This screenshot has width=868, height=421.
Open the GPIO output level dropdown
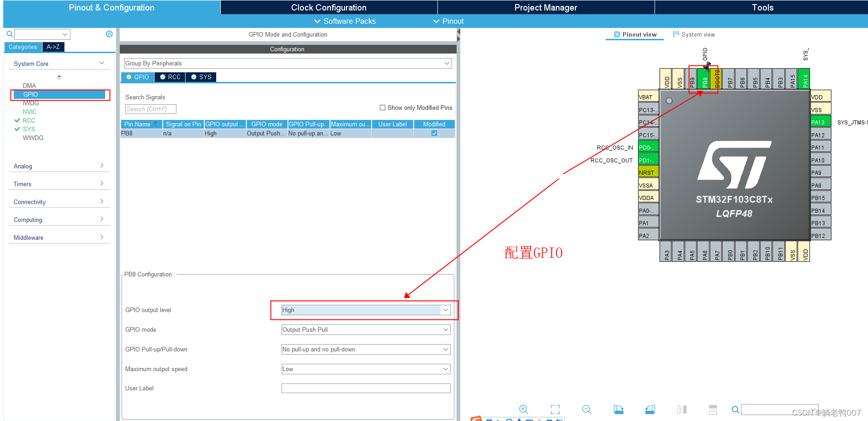[366, 310]
